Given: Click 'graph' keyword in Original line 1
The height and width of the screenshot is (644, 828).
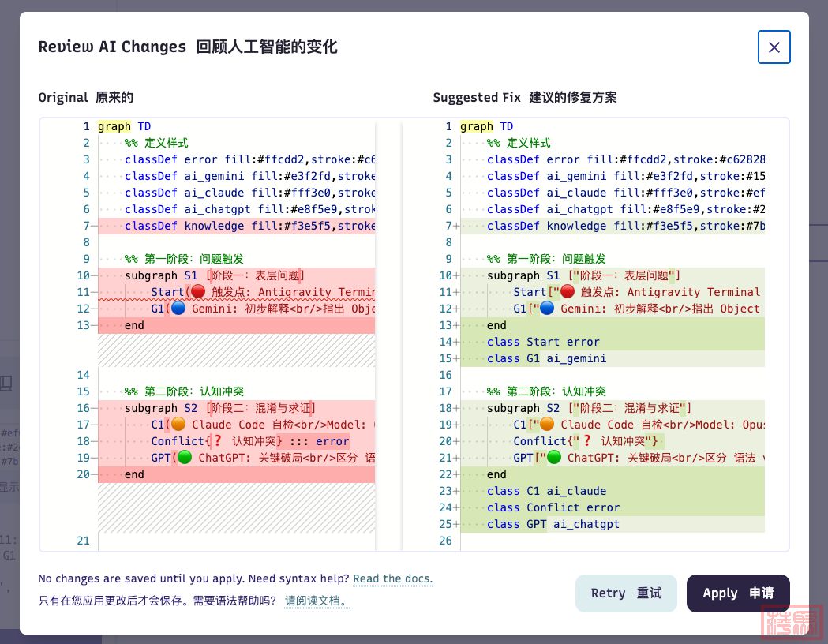Looking at the screenshot, I should click(x=114, y=126).
